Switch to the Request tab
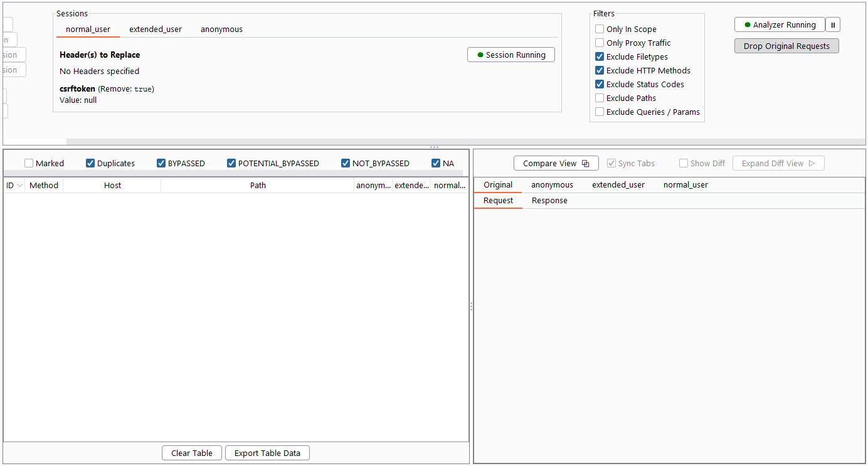 click(498, 201)
